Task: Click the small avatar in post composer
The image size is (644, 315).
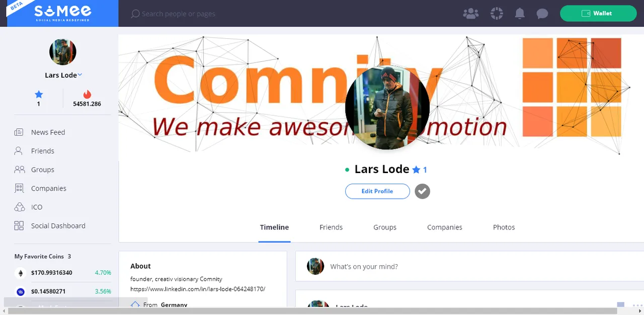Action: click(x=315, y=266)
